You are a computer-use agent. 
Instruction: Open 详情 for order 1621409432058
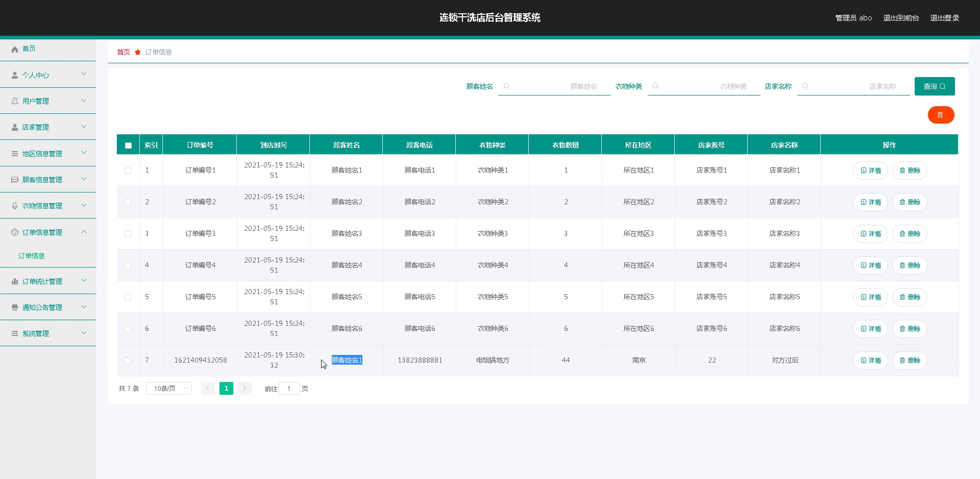(x=871, y=361)
